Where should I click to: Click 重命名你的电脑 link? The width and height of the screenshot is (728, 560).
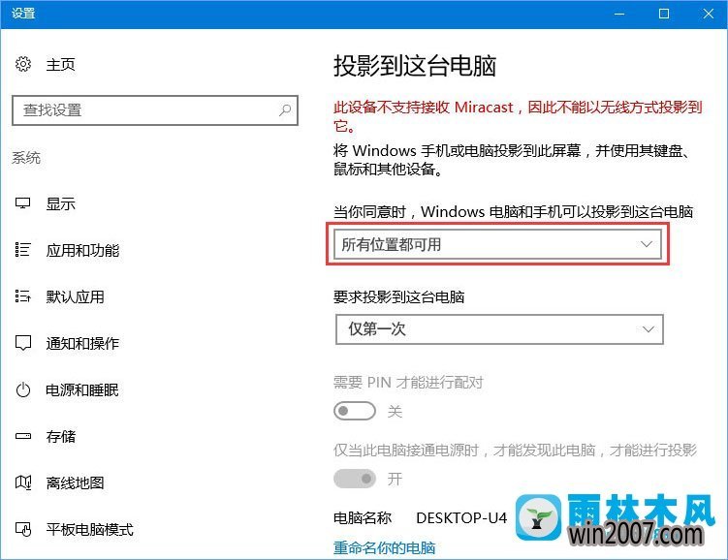point(385,548)
